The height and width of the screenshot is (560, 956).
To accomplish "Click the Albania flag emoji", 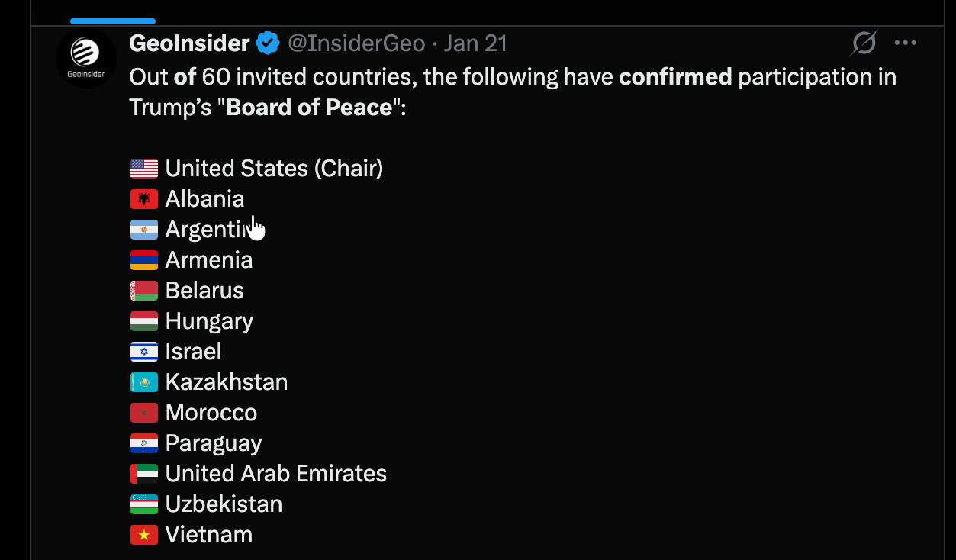I will coord(144,199).
